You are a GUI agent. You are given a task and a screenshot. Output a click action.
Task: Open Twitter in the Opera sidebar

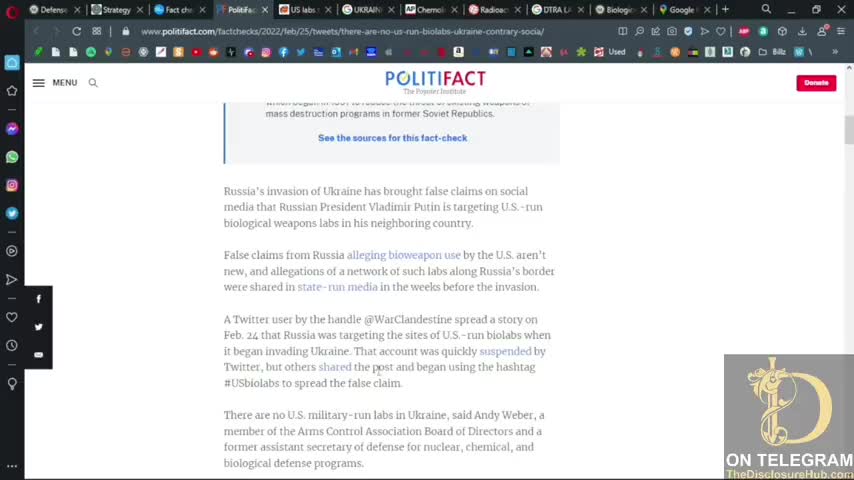click(12, 214)
